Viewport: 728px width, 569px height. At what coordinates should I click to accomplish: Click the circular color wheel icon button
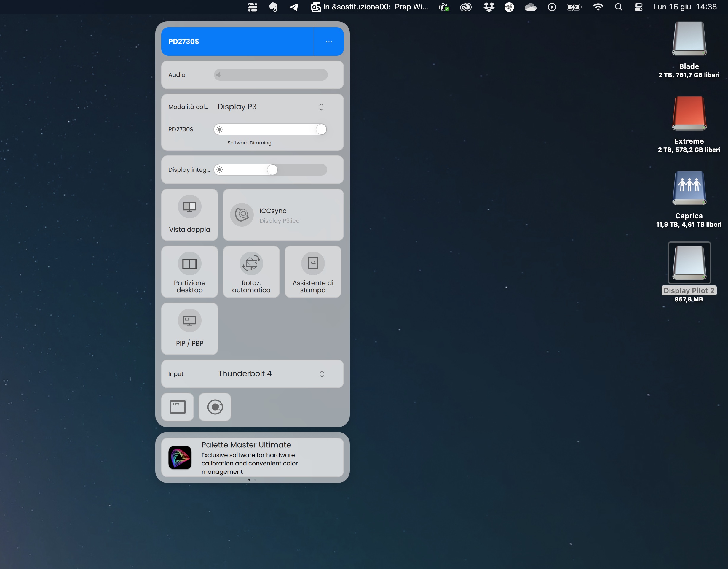coord(215,407)
